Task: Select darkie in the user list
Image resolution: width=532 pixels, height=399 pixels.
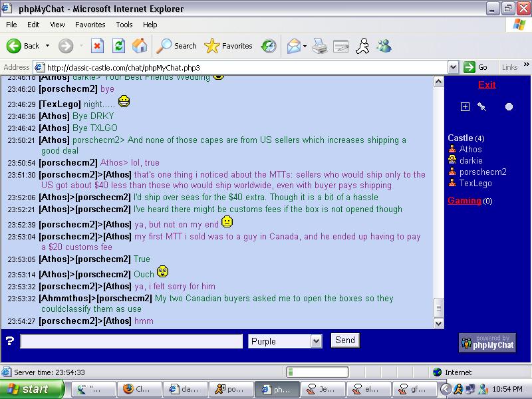Action: pyautogui.click(x=471, y=160)
